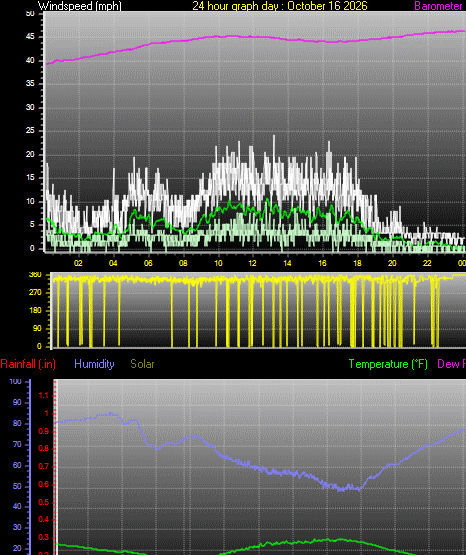Image resolution: width=466 pixels, height=555 pixels.
Task: Click the 06 hour label on time axis
Action: point(148,263)
